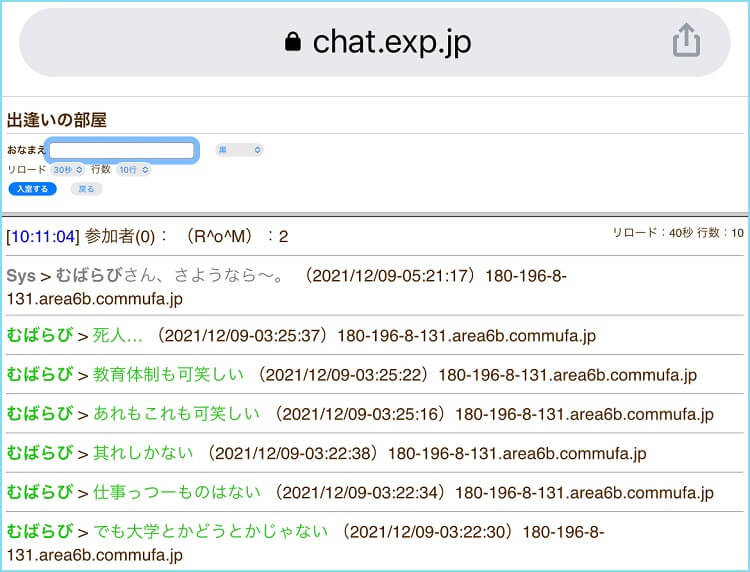Click the (R^o^M) : 2 text
Viewport: 750px width, 572px height.
pyautogui.click(x=236, y=236)
